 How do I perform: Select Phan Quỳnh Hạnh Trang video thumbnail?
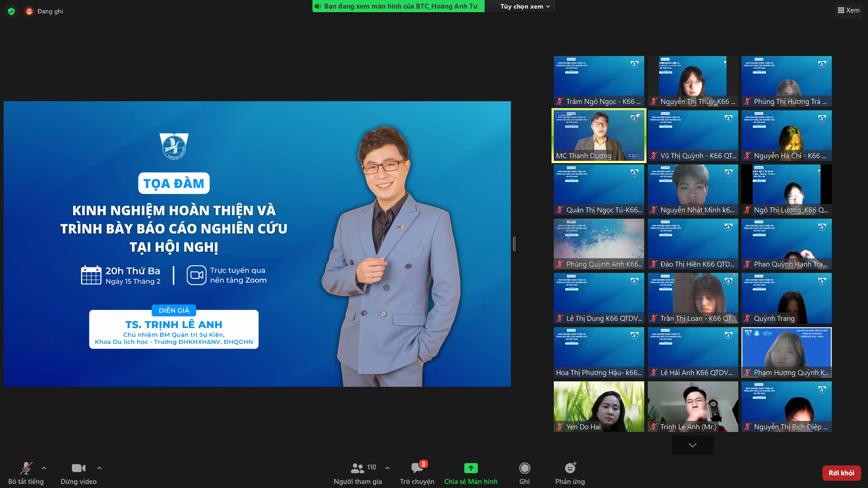click(787, 244)
